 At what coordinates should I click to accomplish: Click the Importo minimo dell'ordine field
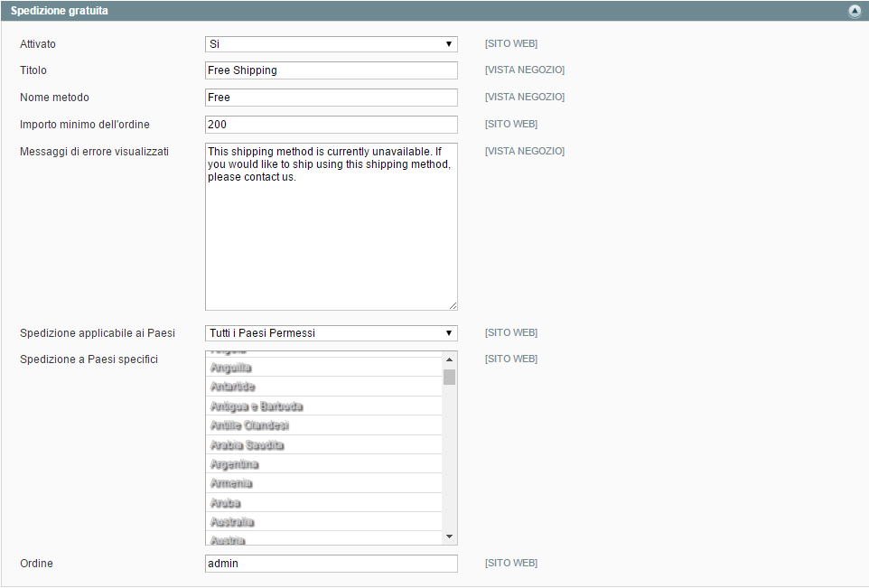(x=331, y=124)
